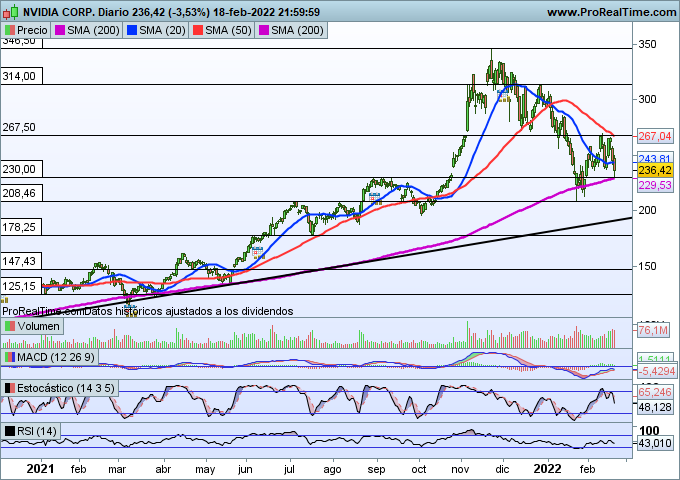Click the RSI (14) label

tap(37, 431)
